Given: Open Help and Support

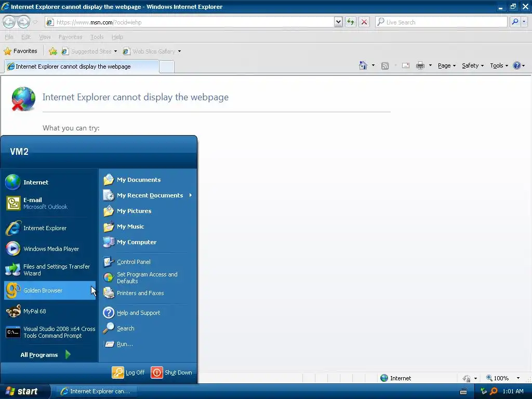Looking at the screenshot, I should tap(148, 312).
